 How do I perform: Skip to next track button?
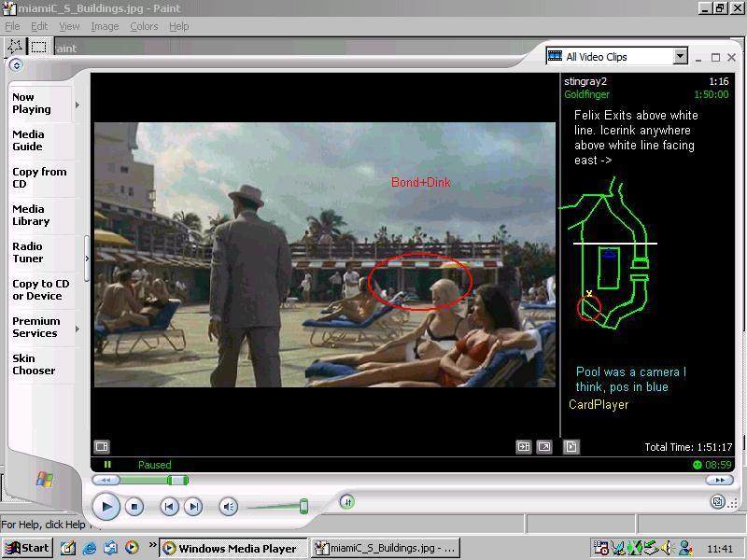point(193,507)
